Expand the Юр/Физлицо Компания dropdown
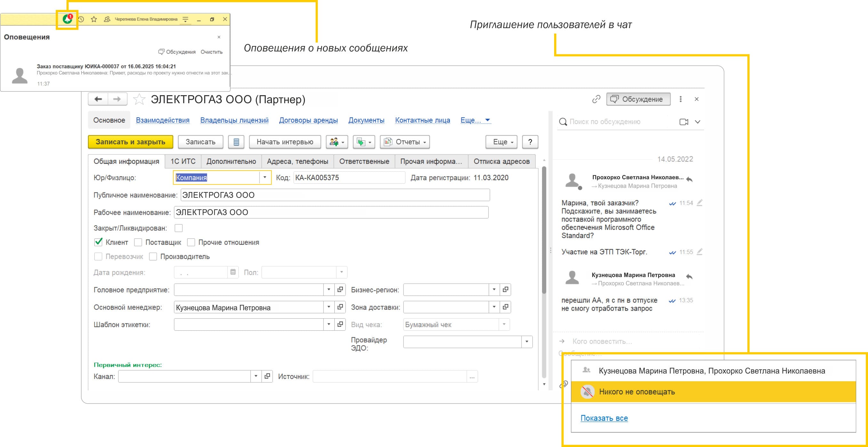The image size is (868, 447). [x=265, y=177]
